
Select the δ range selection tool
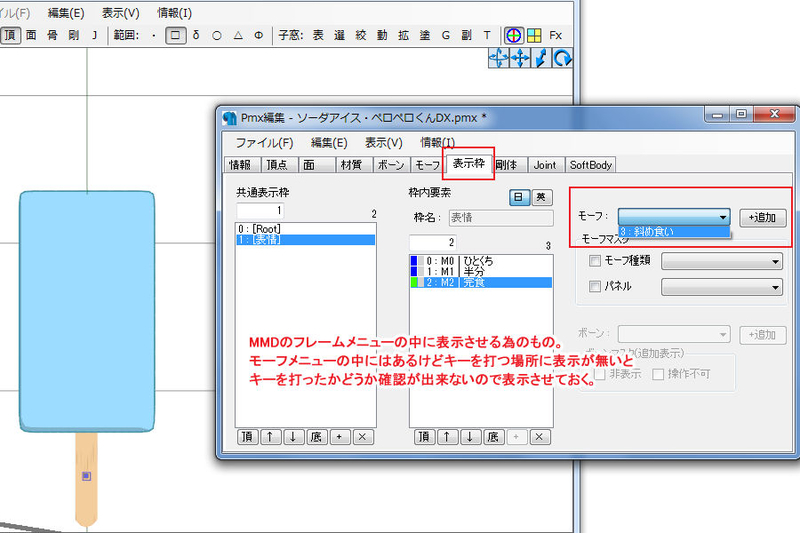click(196, 36)
